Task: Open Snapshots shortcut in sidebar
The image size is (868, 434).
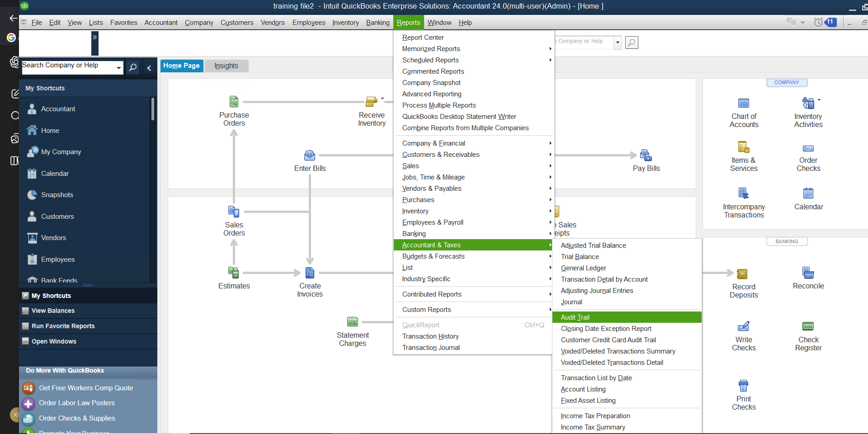Action: tap(57, 195)
